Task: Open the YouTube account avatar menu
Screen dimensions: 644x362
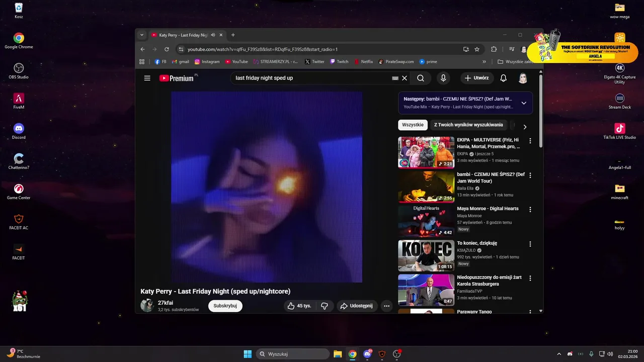Action: (x=523, y=78)
